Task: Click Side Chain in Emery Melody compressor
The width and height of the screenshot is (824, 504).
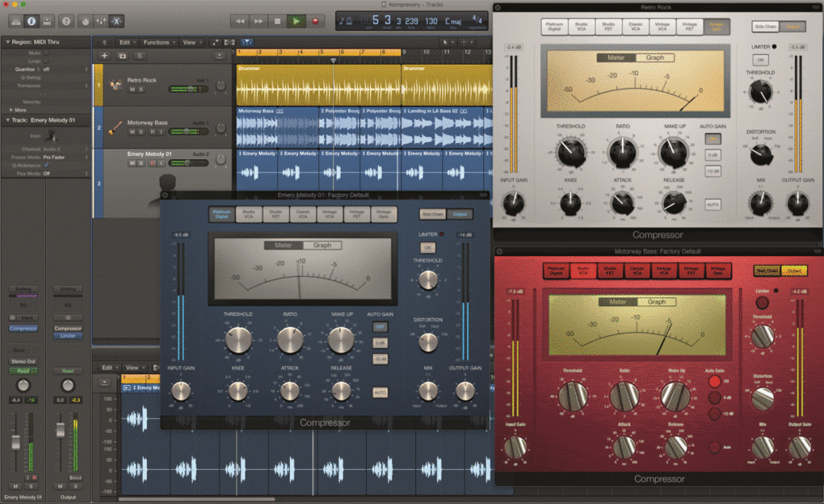Action: [432, 214]
